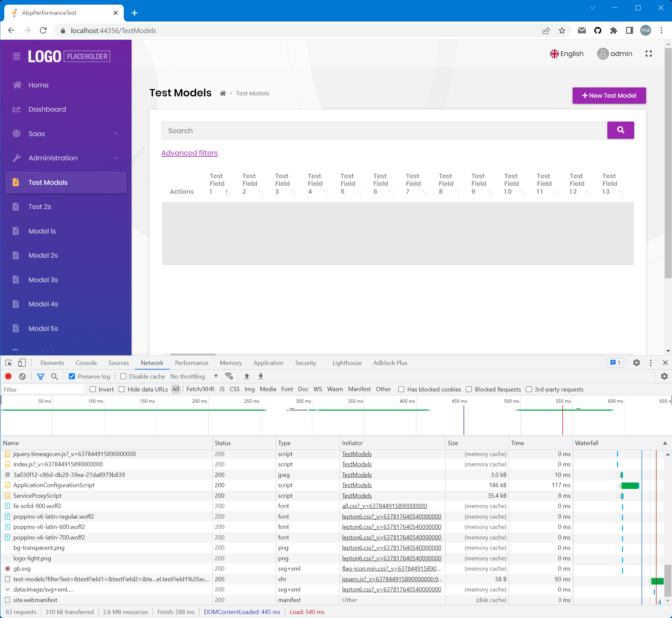Select the Fetch/XHR filter type
Screen dimensions: 672x618
pyautogui.click(x=200, y=389)
